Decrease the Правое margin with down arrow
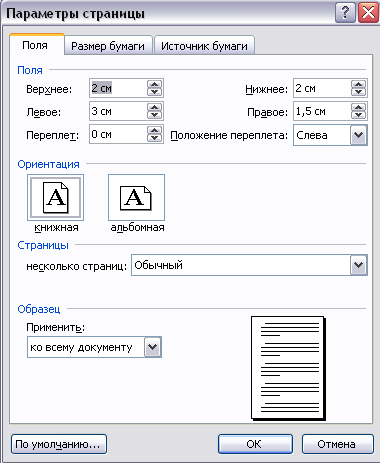 pos(358,115)
